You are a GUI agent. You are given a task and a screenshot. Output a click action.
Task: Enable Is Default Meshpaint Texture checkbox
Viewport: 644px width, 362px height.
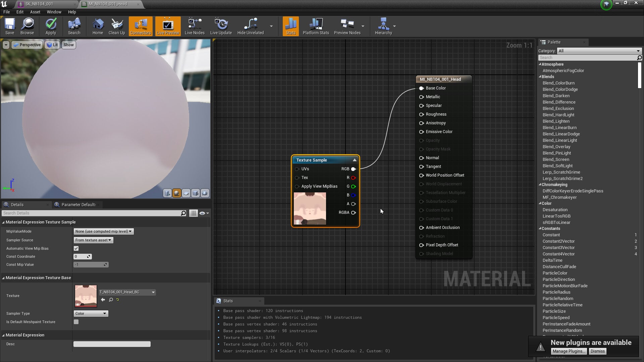coord(76,322)
